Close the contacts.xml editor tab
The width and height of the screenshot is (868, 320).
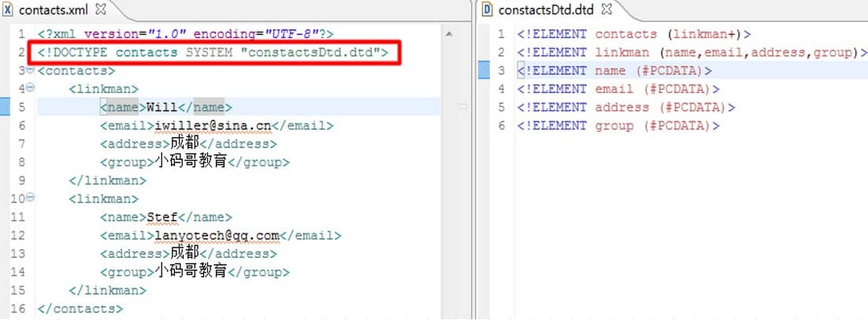pyautogui.click(x=101, y=9)
